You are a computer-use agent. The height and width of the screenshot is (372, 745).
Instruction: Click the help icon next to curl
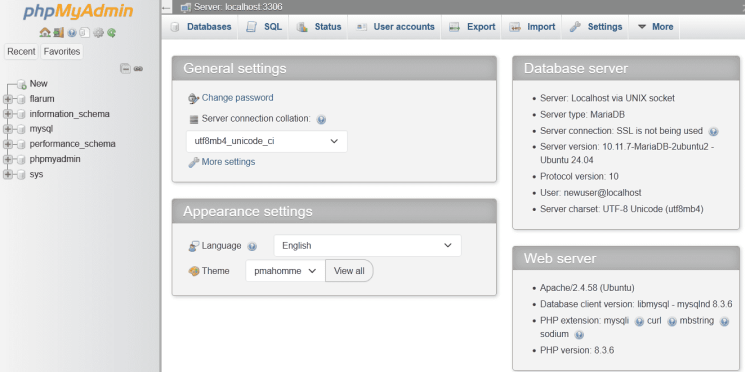671,322
